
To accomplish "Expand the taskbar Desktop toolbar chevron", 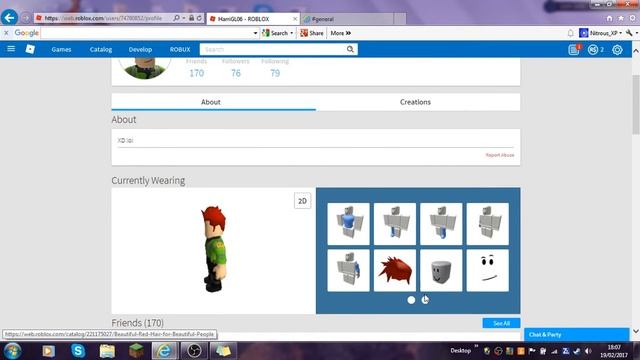I will [x=476, y=347].
